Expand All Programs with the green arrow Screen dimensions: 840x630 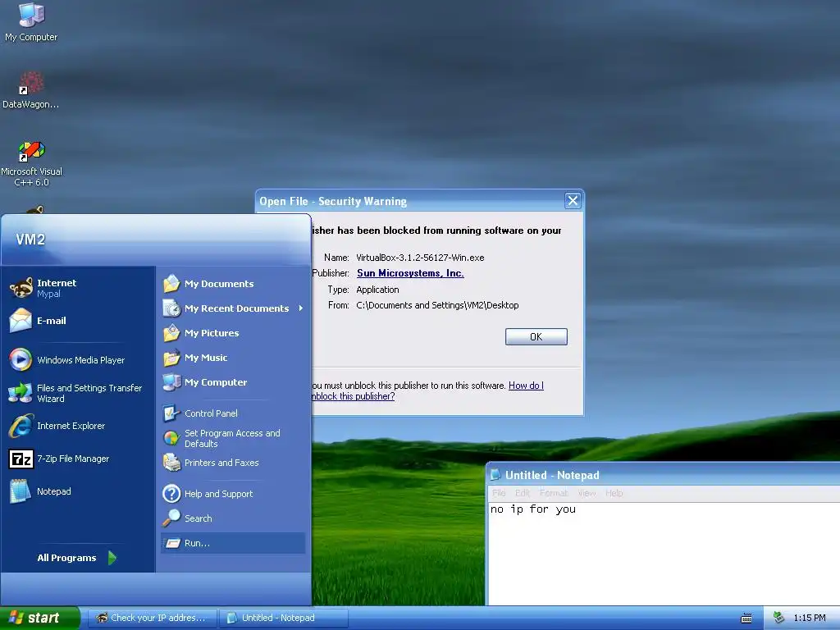point(112,558)
